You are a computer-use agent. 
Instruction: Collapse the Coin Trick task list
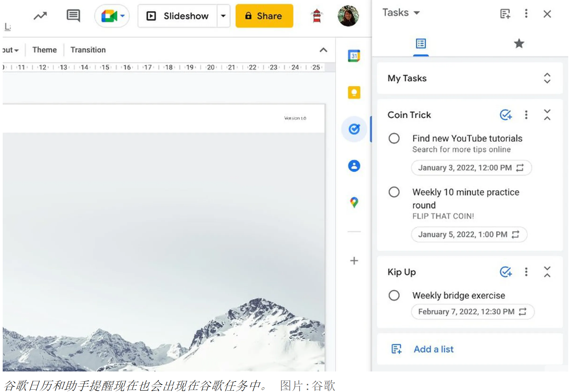coord(547,115)
